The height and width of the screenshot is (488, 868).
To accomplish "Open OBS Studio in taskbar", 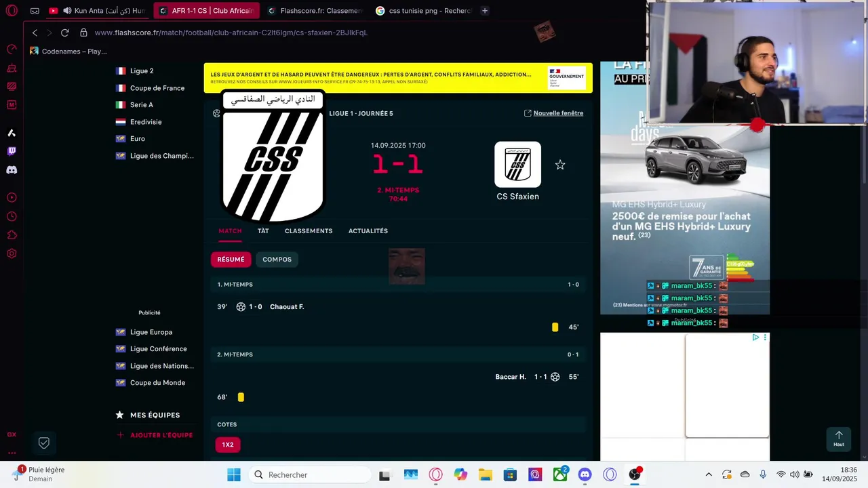I will click(x=635, y=474).
